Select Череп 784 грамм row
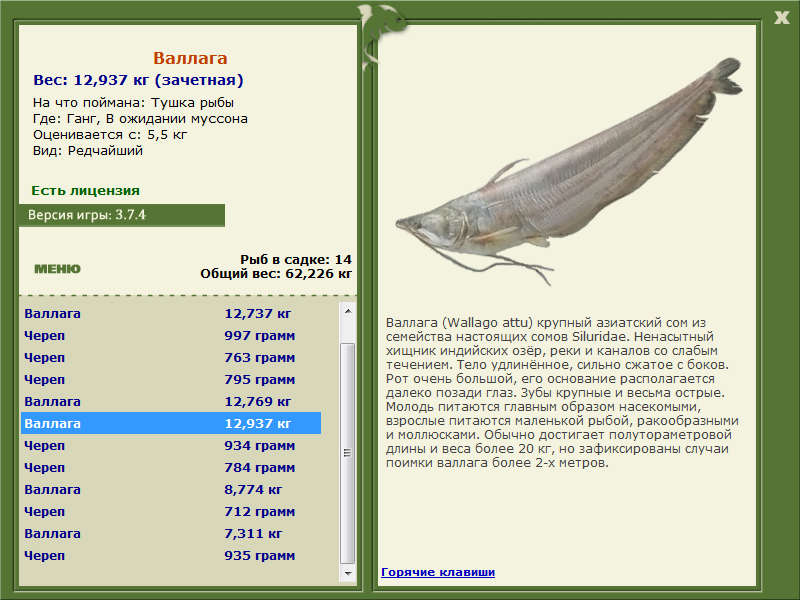This screenshot has height=600, width=800. 171,467
